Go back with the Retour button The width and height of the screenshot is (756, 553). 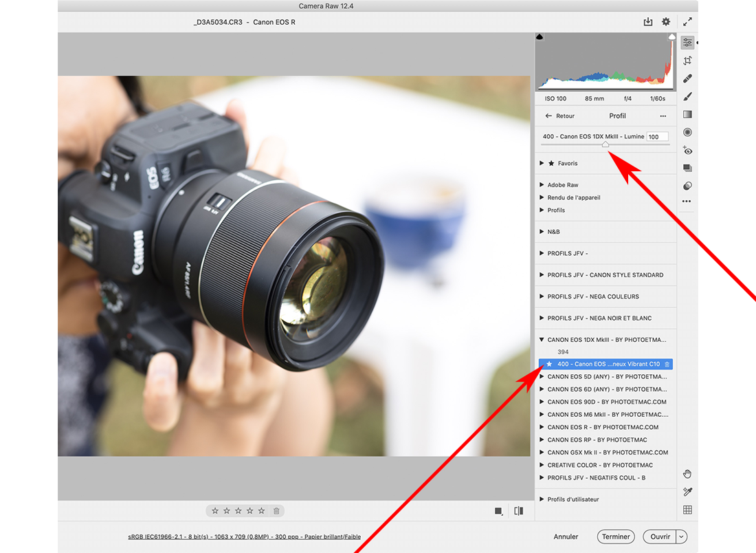pos(559,116)
